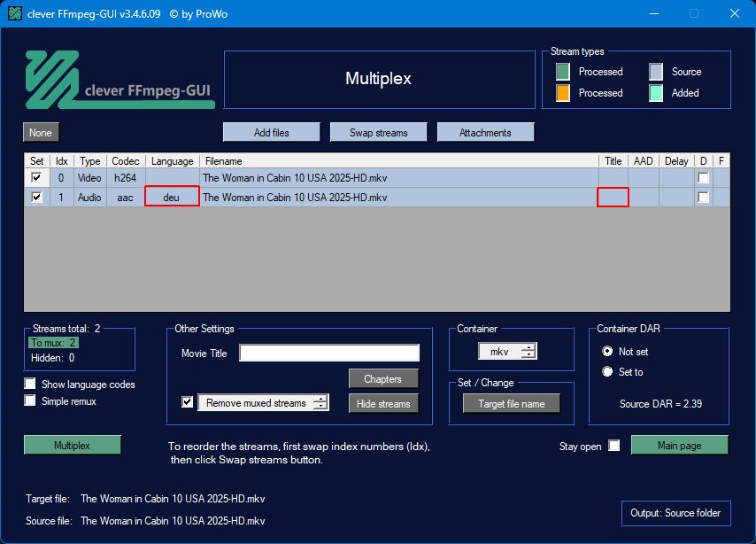The width and height of the screenshot is (756, 544).
Task: Focus the Movie Title input field
Action: coord(329,353)
